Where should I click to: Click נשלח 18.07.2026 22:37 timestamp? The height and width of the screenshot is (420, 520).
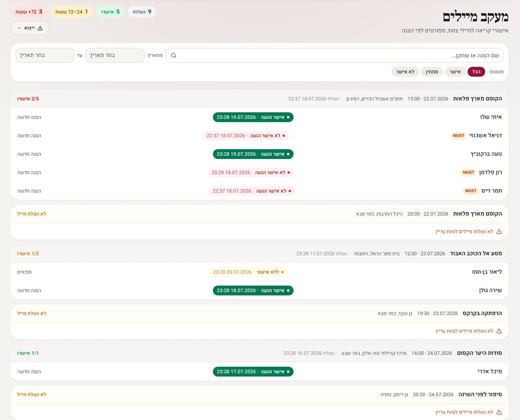tap(313, 99)
